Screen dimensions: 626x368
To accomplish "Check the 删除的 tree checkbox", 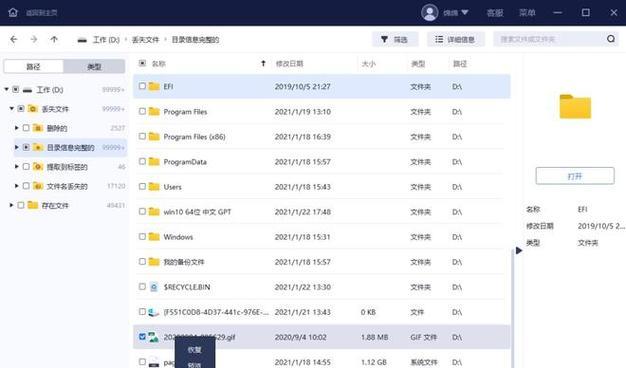I will pyautogui.click(x=26, y=128).
